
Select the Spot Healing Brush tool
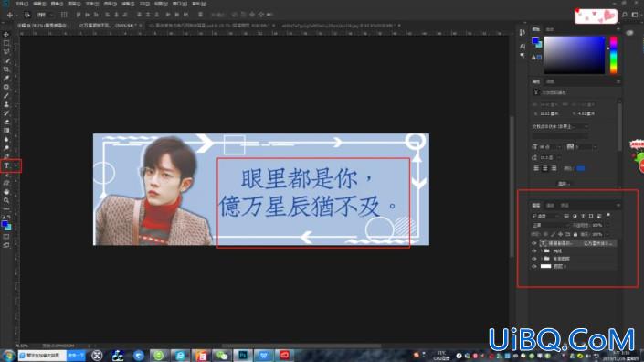tap(6, 87)
